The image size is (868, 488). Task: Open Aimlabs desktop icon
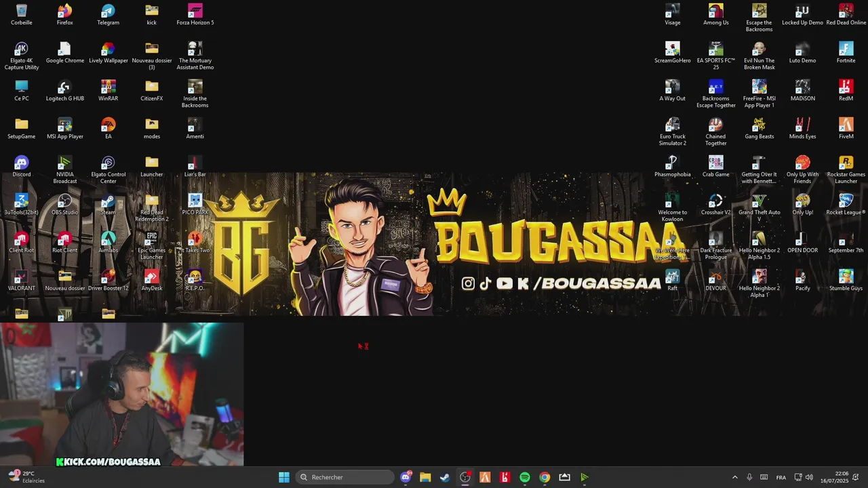click(x=108, y=243)
